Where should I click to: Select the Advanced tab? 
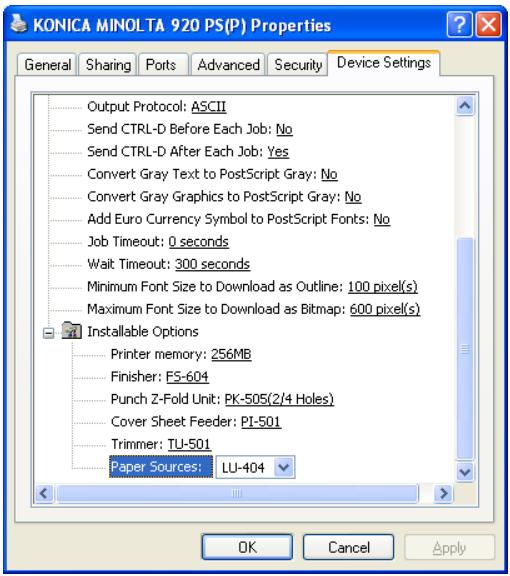(228, 65)
